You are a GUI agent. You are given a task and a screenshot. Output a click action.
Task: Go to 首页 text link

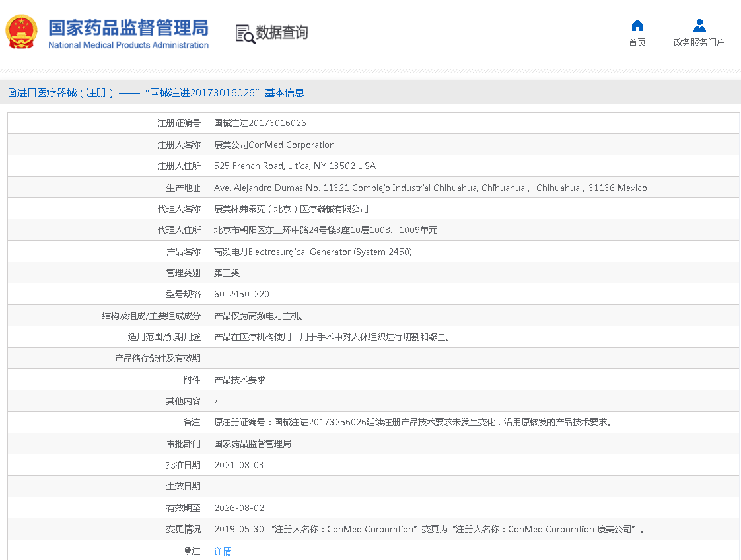point(637,42)
